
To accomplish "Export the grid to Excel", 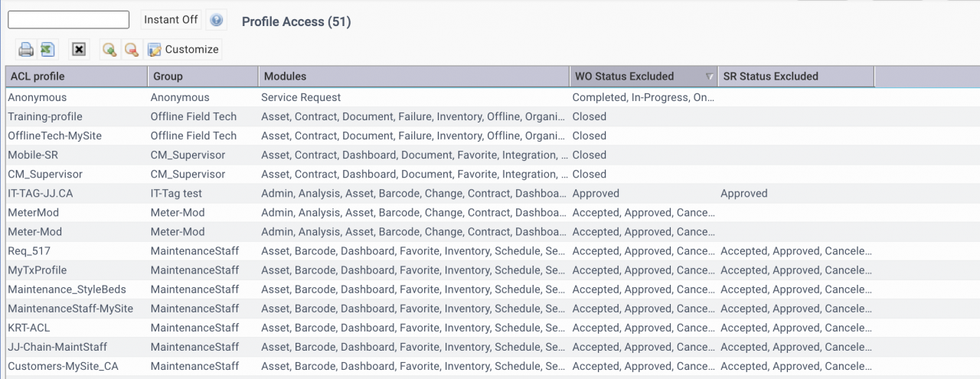I will 47,50.
